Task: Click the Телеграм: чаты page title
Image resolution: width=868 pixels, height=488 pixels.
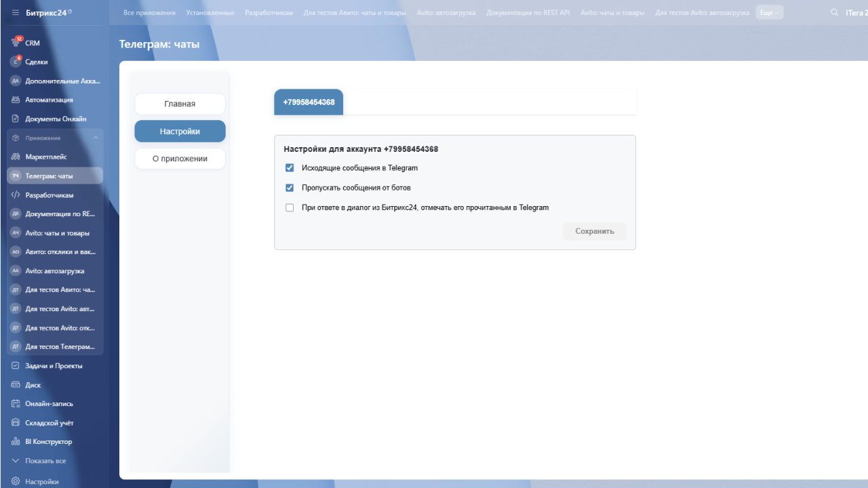Action: (159, 45)
